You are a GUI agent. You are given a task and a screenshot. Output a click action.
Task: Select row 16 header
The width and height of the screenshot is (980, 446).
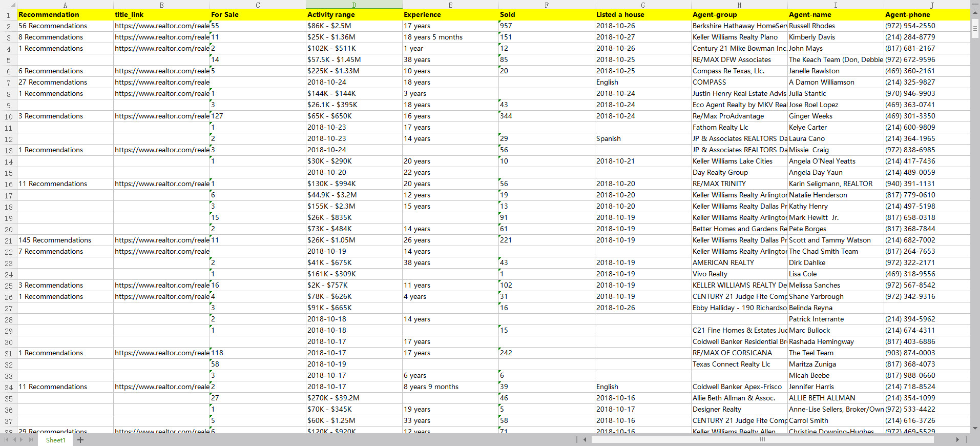pyautogui.click(x=8, y=184)
